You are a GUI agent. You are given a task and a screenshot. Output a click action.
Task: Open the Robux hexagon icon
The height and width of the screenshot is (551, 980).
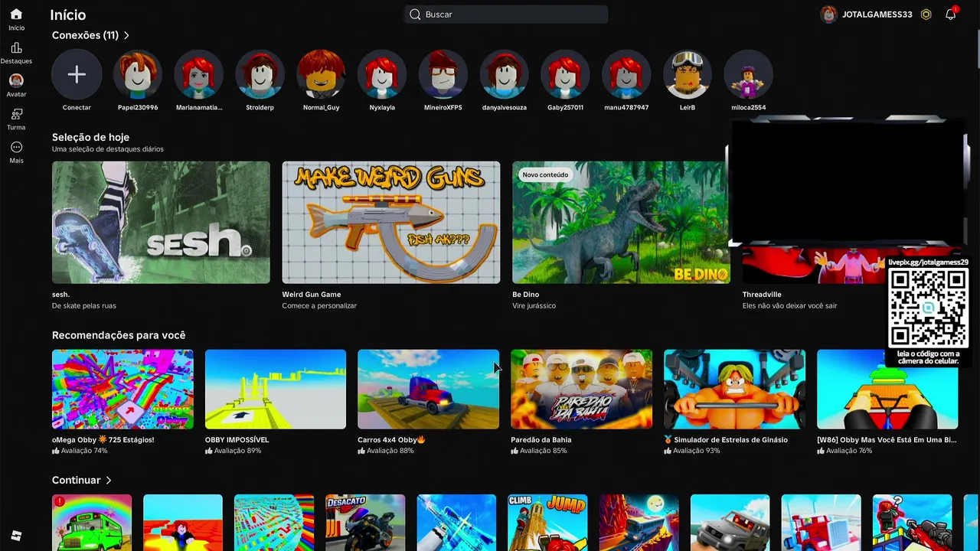[926, 15]
